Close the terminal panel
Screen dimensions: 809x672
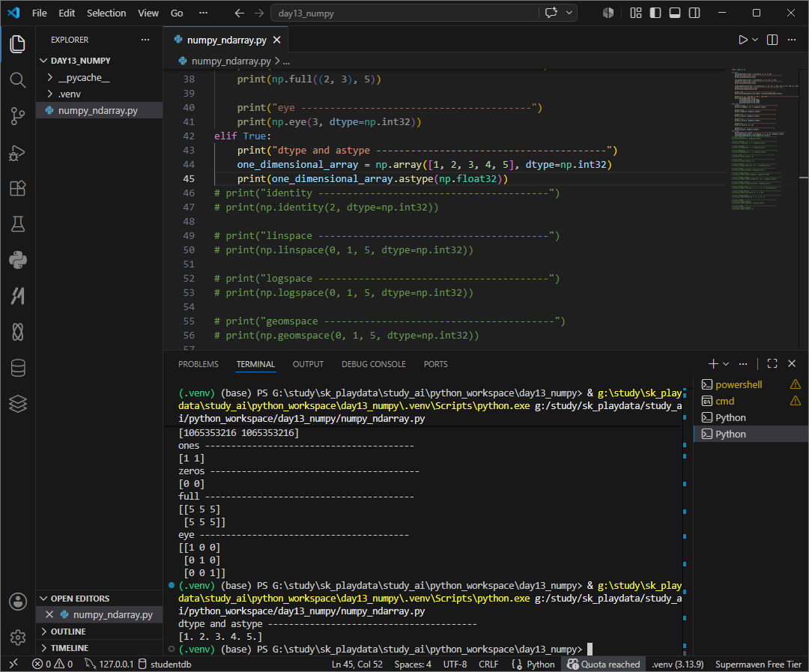[x=792, y=364]
